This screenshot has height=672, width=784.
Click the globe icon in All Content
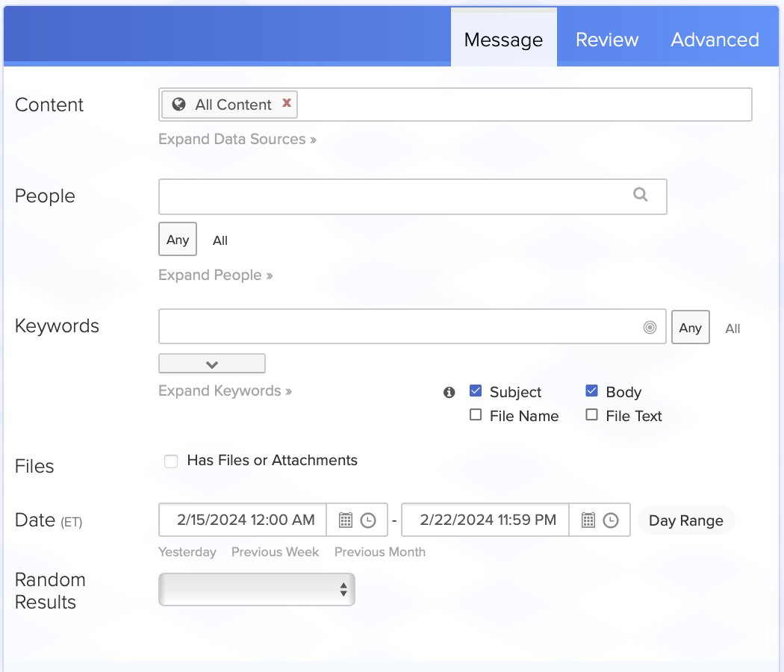(178, 104)
